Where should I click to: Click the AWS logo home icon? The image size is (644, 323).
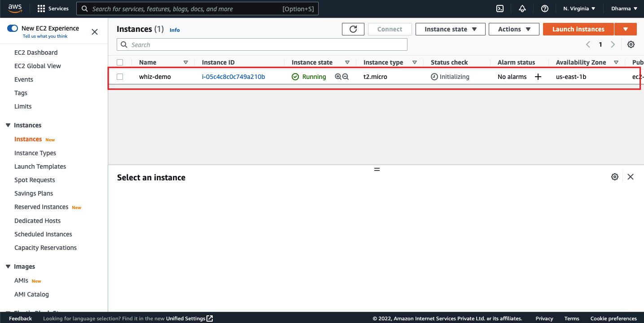tap(15, 9)
